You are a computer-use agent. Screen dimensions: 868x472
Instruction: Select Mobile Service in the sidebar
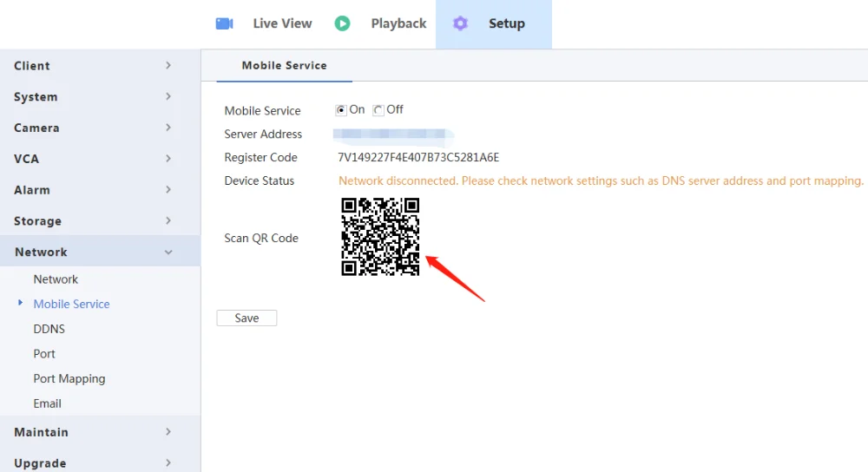(x=71, y=304)
